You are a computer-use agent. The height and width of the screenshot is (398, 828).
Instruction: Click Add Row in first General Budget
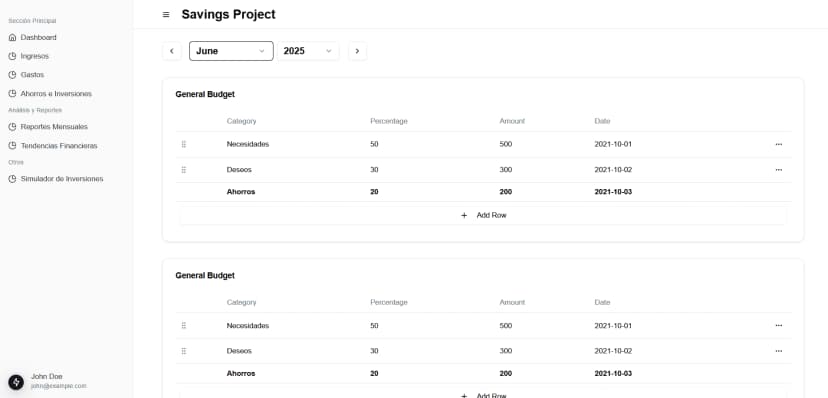click(483, 215)
